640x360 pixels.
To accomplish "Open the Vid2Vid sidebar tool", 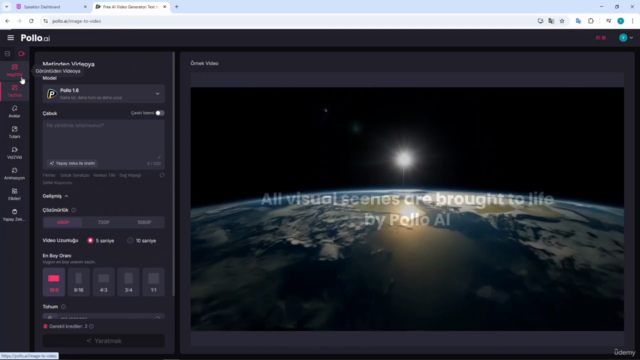I will 15,153.
